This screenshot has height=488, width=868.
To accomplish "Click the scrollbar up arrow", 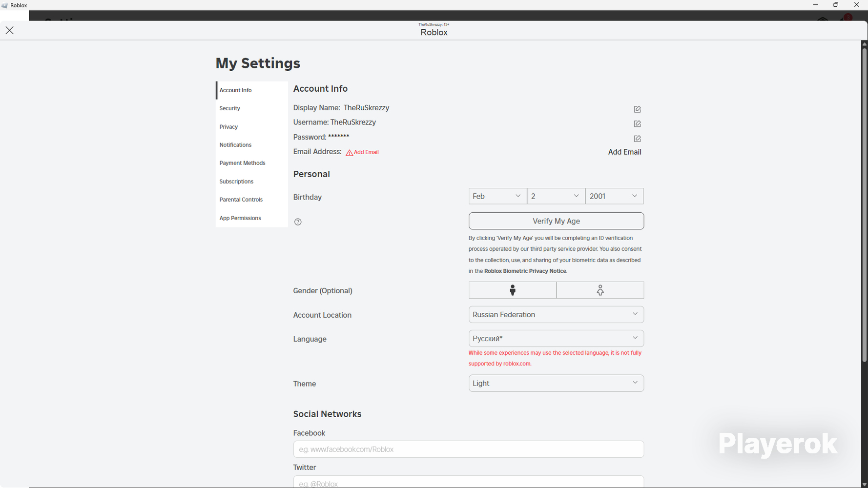I will (864, 44).
